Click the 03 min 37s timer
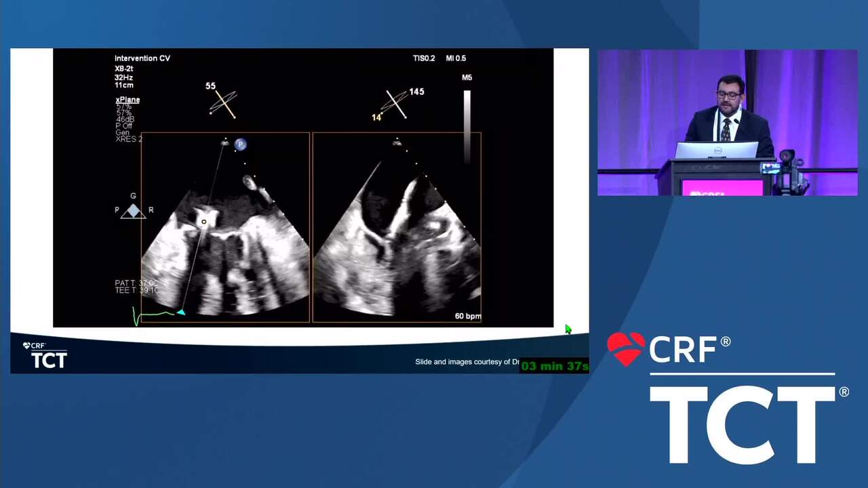The height and width of the screenshot is (488, 868). [554, 366]
